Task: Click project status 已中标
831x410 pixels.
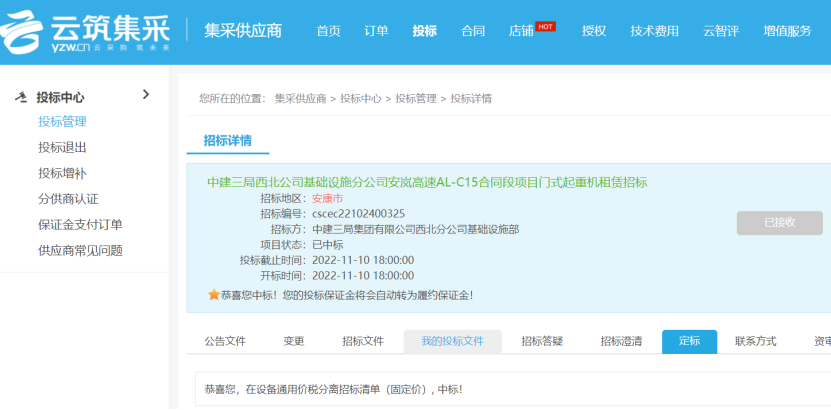Action: pos(328,245)
